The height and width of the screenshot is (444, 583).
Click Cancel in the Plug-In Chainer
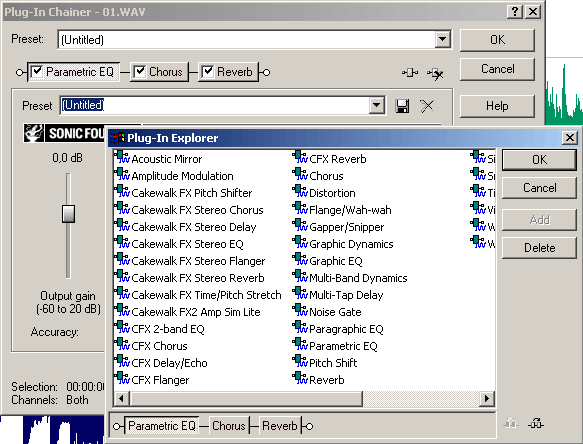coord(497,69)
